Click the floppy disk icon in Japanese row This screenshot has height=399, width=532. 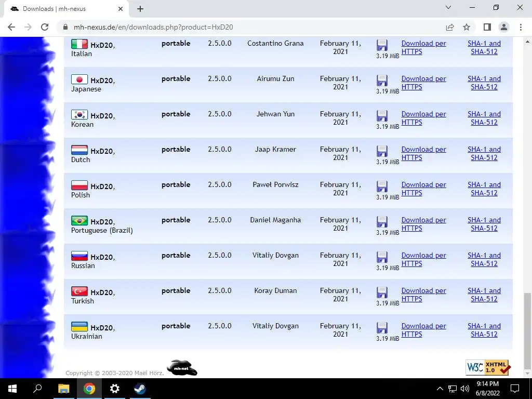(x=382, y=81)
